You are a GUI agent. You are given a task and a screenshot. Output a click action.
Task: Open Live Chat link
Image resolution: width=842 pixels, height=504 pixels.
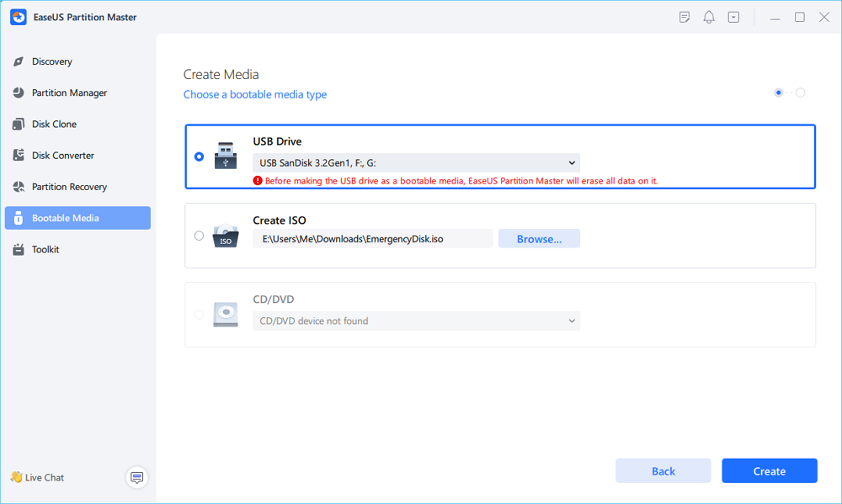(x=37, y=477)
